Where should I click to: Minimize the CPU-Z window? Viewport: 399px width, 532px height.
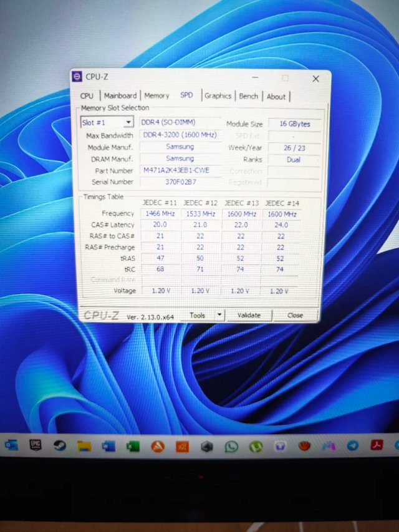pyautogui.click(x=255, y=78)
